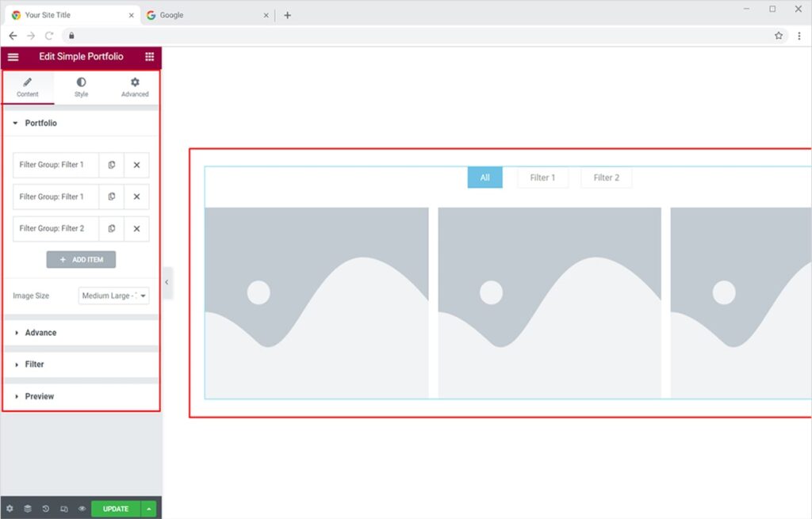Switch Responsive Mode from bottom bar
812x519 pixels.
(x=64, y=509)
